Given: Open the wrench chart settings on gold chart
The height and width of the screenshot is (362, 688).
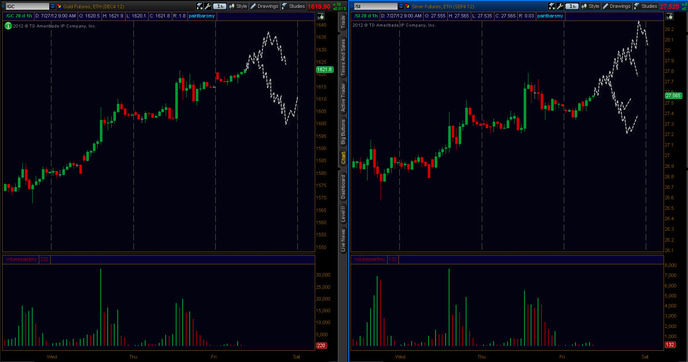Looking at the screenshot, I should point(208,6).
